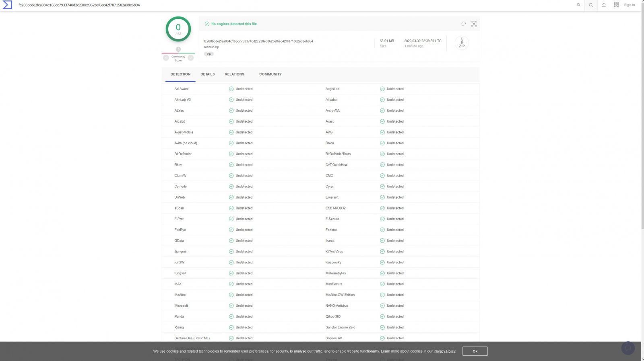Click the Ad-Aware undetected check icon
Screen dimensions: 644x361
231,89
